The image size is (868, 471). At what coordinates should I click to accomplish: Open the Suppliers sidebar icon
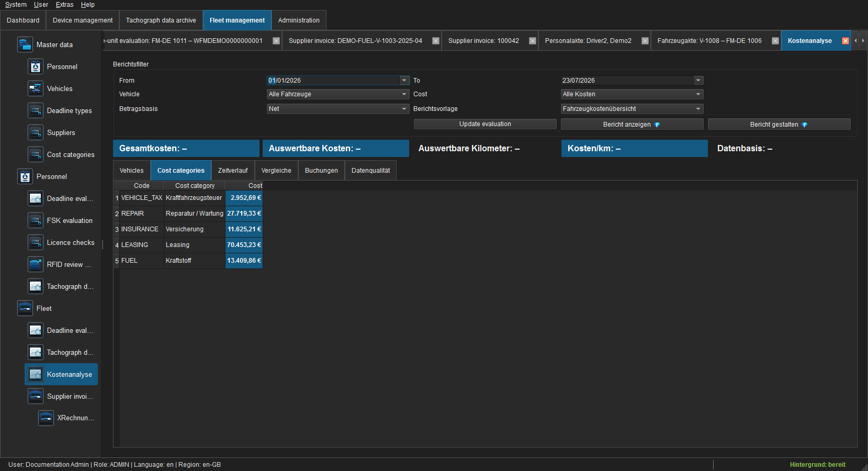coord(36,132)
